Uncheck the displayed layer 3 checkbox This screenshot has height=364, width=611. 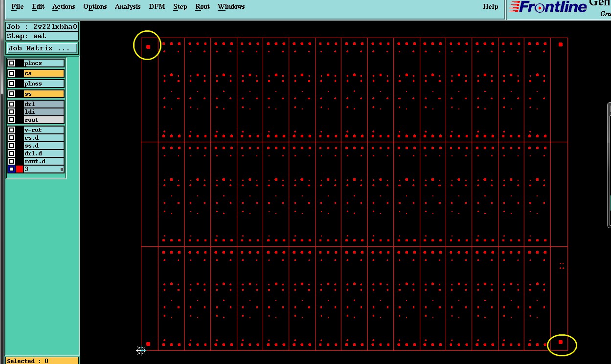pyautogui.click(x=12, y=169)
